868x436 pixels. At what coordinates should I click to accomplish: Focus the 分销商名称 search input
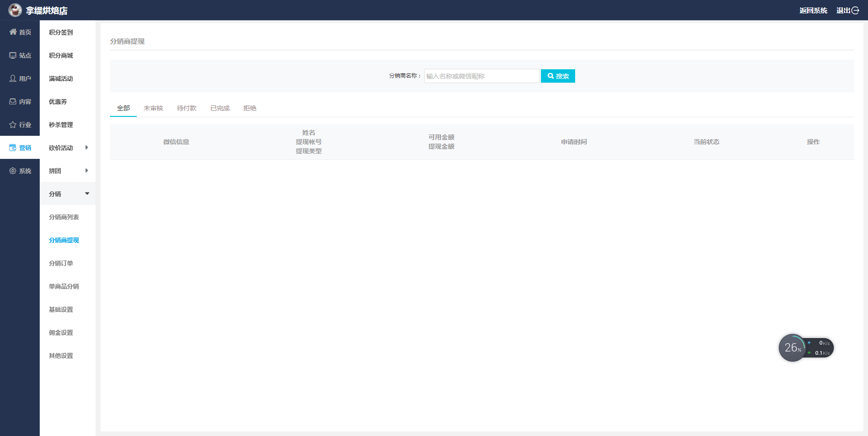[481, 76]
